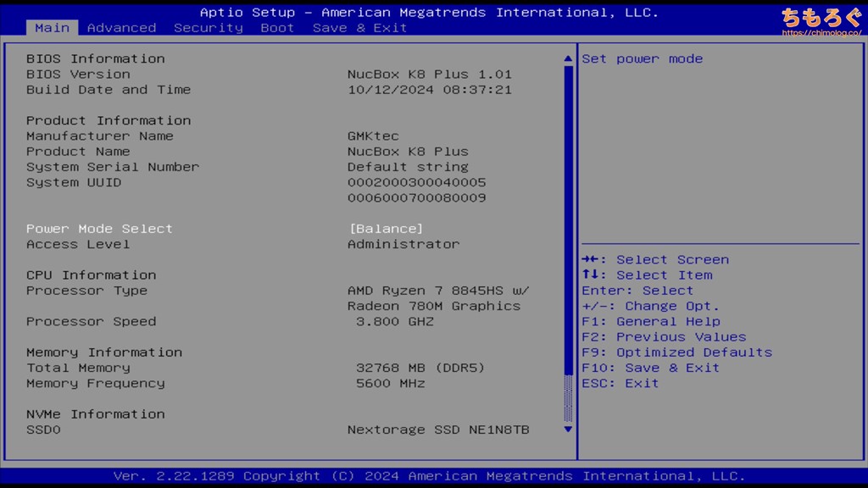
Task: Click the vertical scrollbar thumb
Action: pyautogui.click(x=568, y=219)
